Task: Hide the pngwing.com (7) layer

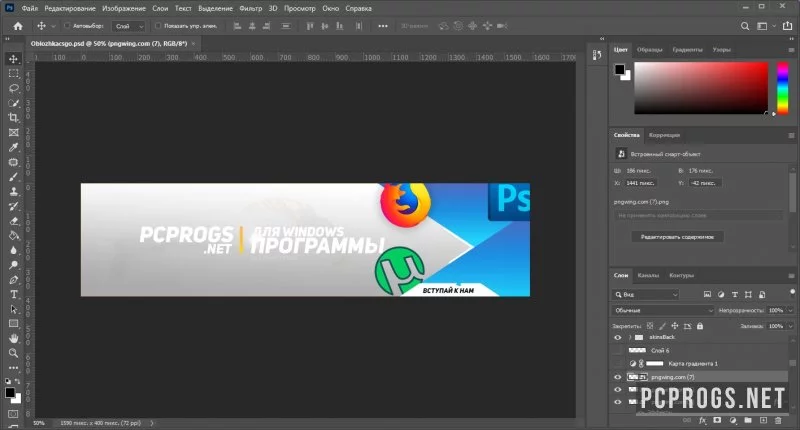Action: tap(618, 377)
